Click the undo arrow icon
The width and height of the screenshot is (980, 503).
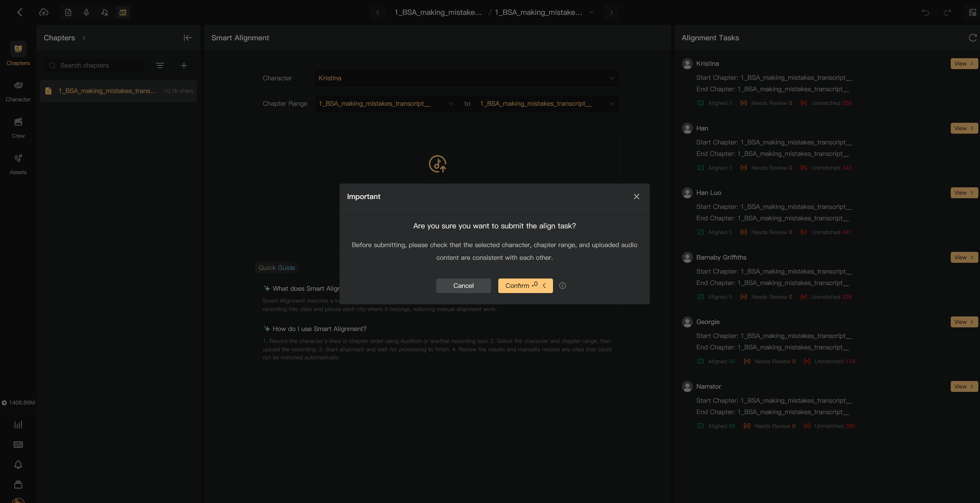926,12
